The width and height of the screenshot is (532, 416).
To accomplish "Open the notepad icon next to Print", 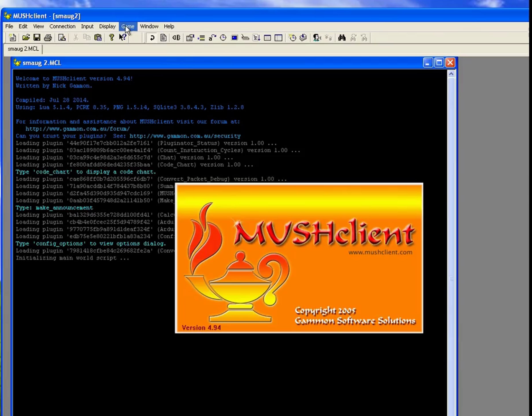I will 62,37.
